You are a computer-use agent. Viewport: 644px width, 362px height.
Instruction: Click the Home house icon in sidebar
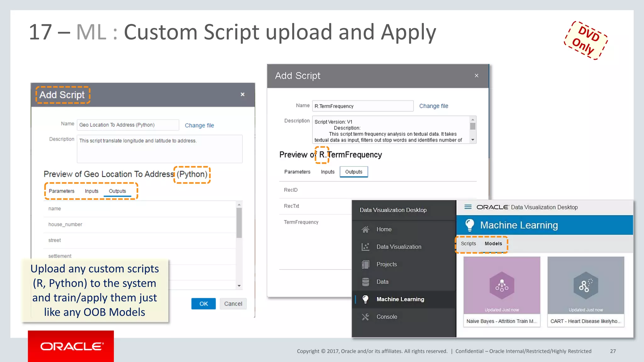pyautogui.click(x=365, y=229)
